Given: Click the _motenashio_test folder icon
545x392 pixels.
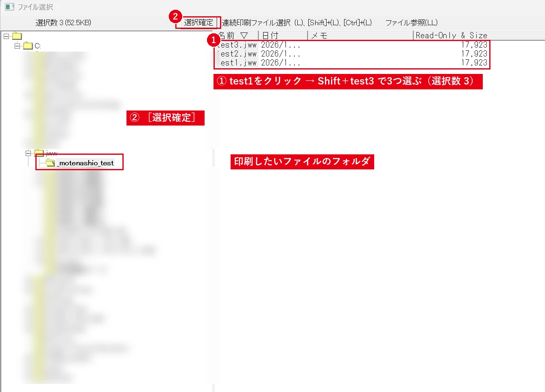Looking at the screenshot, I should (50, 162).
